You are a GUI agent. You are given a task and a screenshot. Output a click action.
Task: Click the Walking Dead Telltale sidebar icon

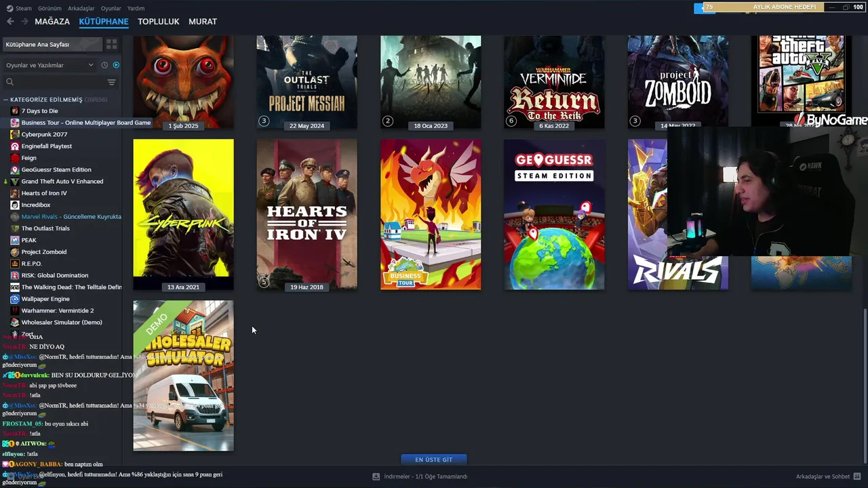pyautogui.click(x=15, y=287)
